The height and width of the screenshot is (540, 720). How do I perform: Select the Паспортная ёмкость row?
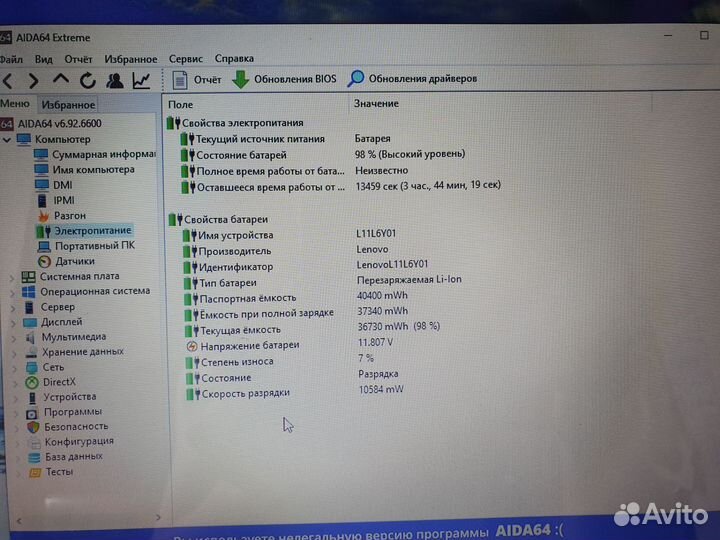[x=297, y=298]
